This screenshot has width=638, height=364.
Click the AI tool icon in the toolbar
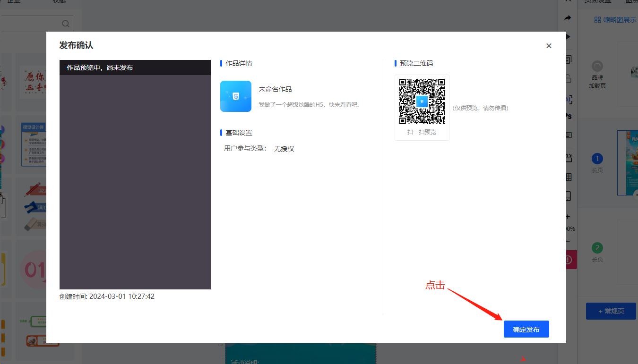click(x=568, y=99)
